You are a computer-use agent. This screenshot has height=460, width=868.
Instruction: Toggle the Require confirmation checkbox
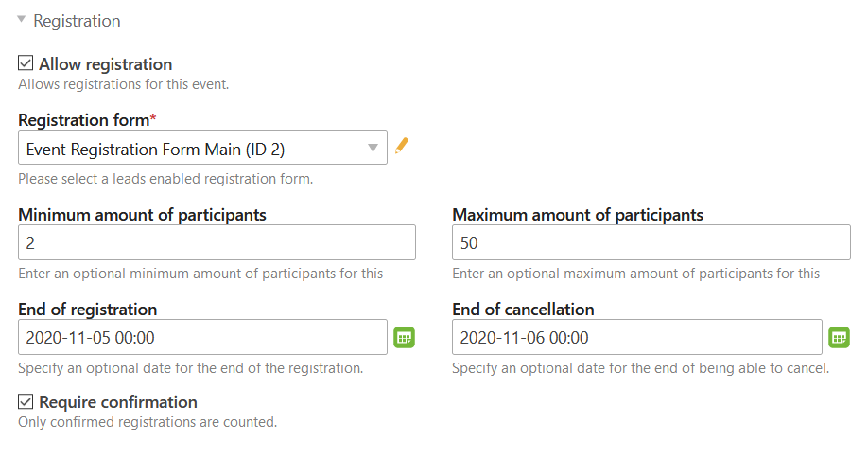26,400
